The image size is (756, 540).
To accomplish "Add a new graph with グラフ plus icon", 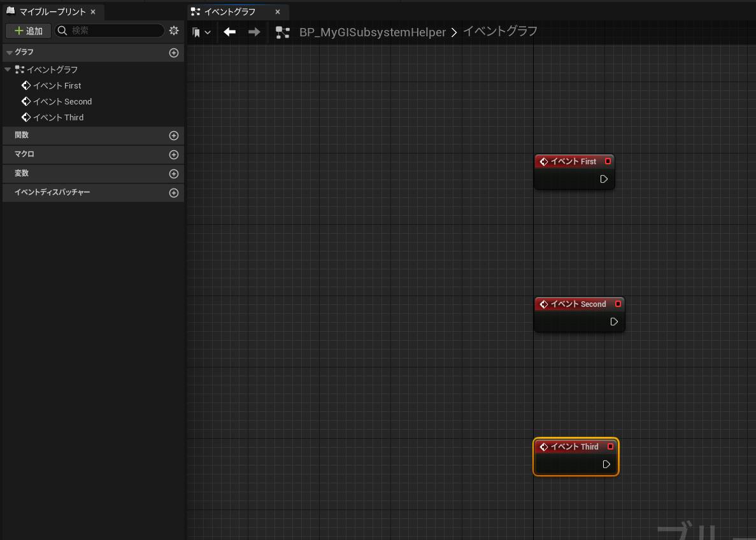I will pyautogui.click(x=174, y=53).
